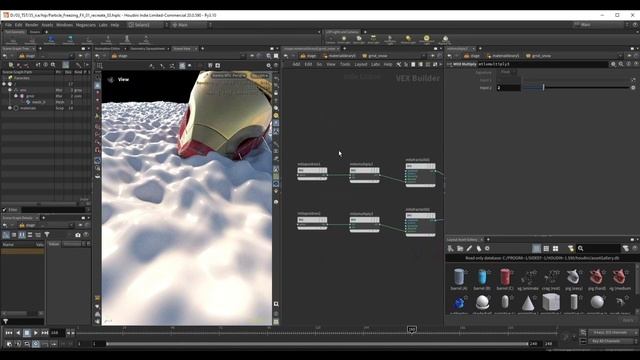Image resolution: width=640 pixels, height=360 pixels.
Task: Collapse the gnd prim in scene graph tree
Action: [16, 96]
